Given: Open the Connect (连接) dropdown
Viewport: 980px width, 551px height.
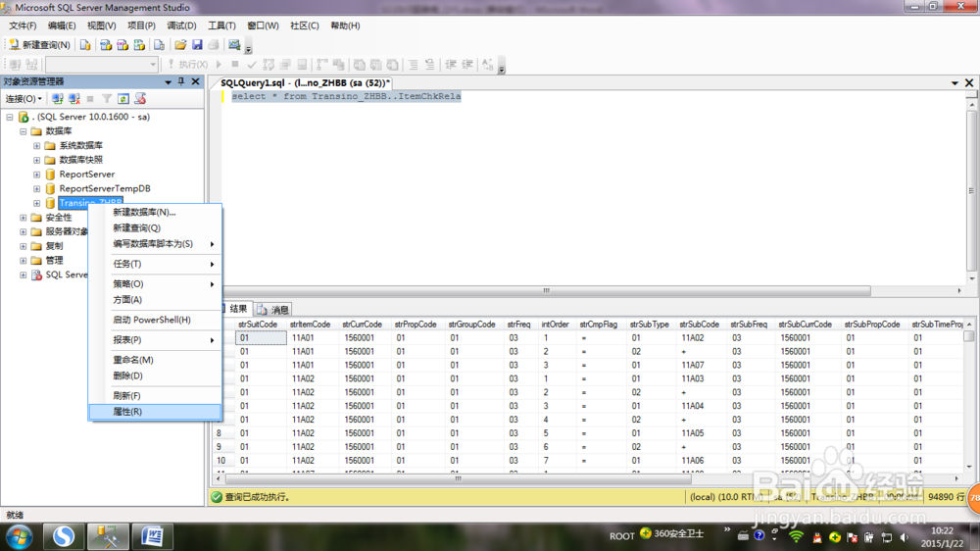Looking at the screenshot, I should point(24,99).
